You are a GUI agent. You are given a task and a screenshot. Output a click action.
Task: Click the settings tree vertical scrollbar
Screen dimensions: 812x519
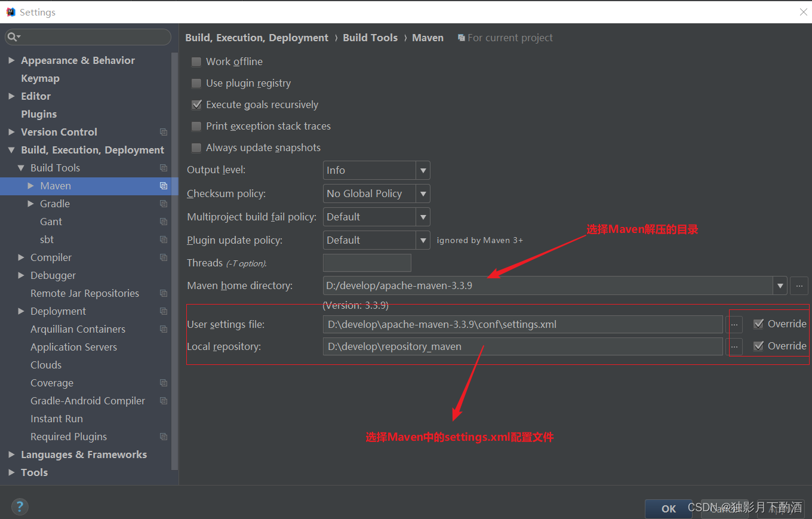click(x=175, y=261)
